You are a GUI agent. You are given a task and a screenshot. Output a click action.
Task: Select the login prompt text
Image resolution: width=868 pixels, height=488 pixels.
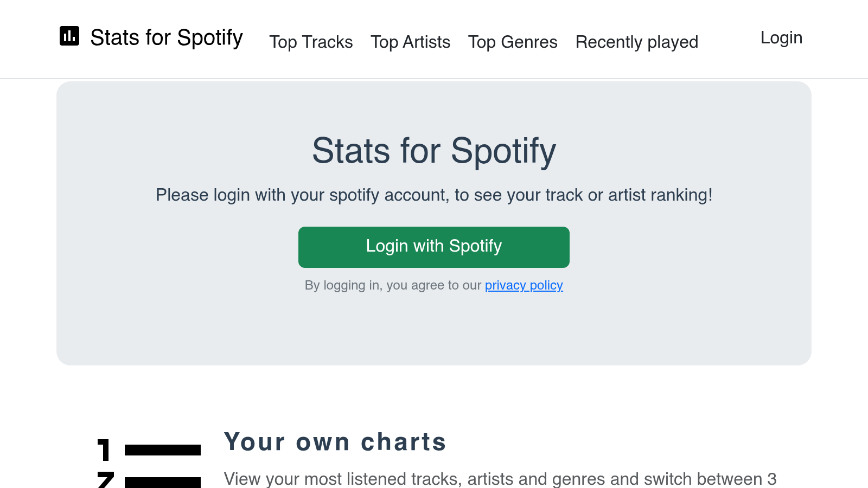click(x=434, y=195)
